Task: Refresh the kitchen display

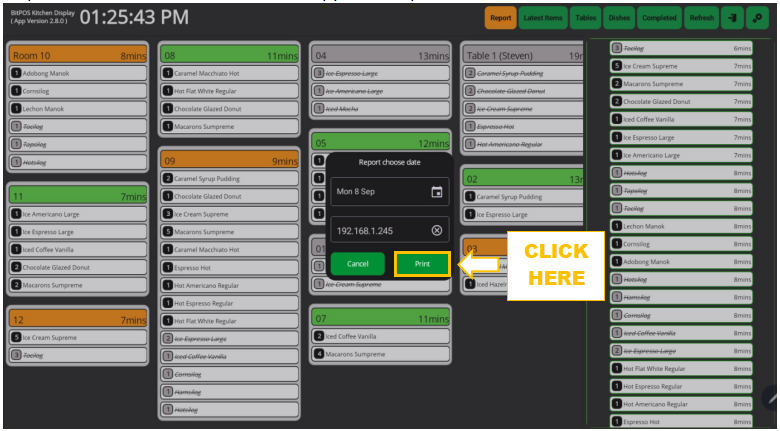Action: 701,17
